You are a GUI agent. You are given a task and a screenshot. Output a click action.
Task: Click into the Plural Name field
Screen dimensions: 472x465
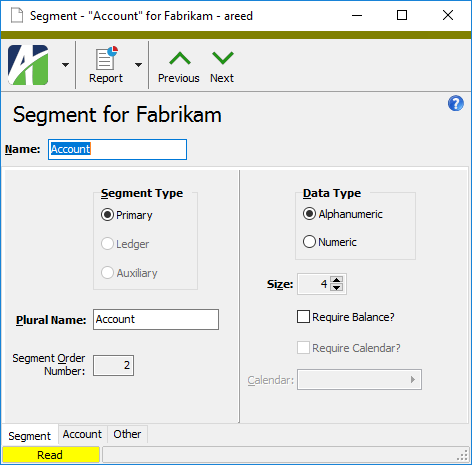pos(156,319)
